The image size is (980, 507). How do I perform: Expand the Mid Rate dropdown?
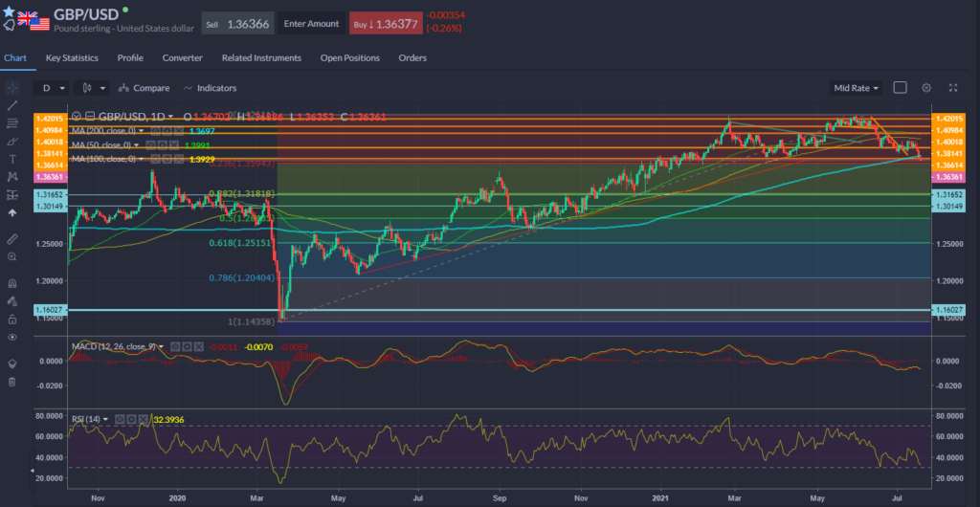coord(856,88)
